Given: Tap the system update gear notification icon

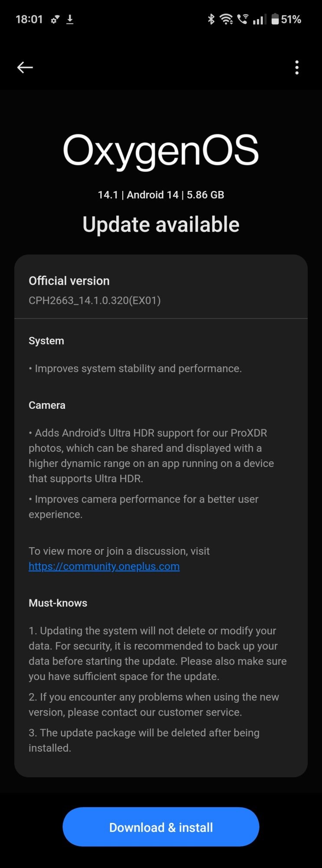Looking at the screenshot, I should pyautogui.click(x=55, y=20).
